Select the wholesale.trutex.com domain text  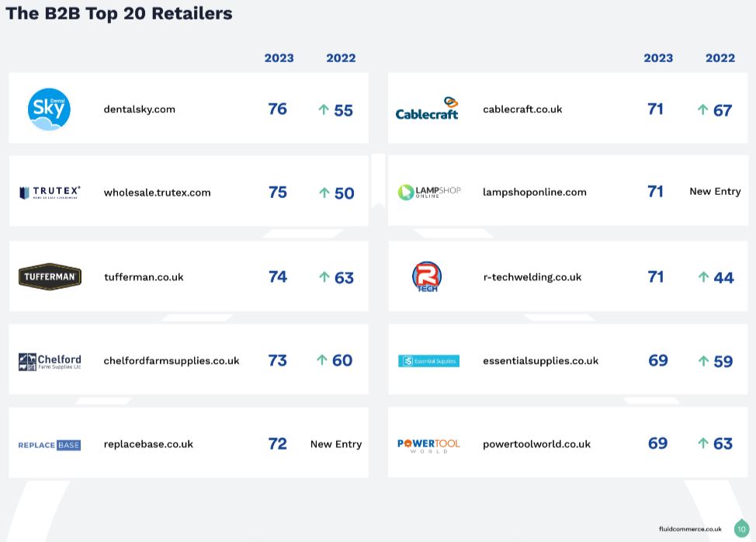pos(158,193)
